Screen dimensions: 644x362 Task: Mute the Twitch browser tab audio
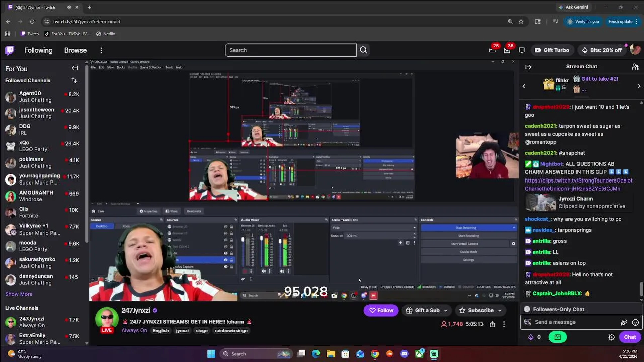tap(69, 7)
